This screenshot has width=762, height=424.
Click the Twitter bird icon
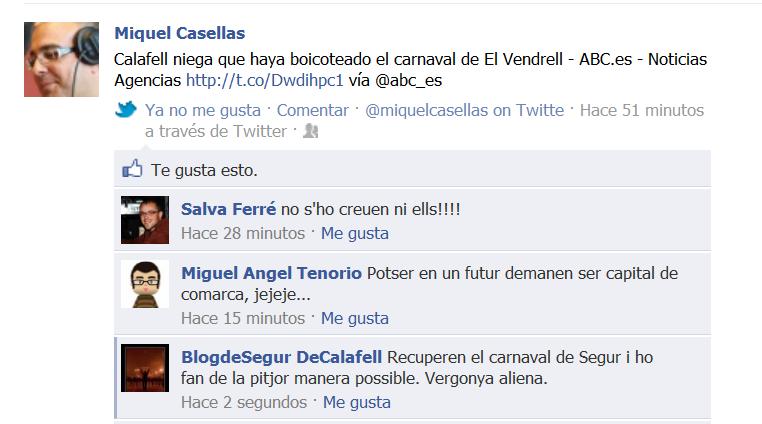pyautogui.click(x=126, y=109)
